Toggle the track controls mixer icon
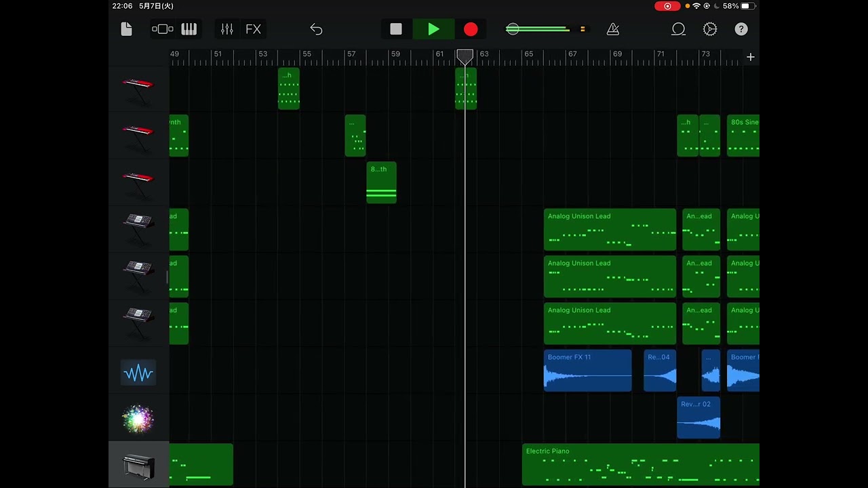This screenshot has height=488, width=868. (x=227, y=29)
